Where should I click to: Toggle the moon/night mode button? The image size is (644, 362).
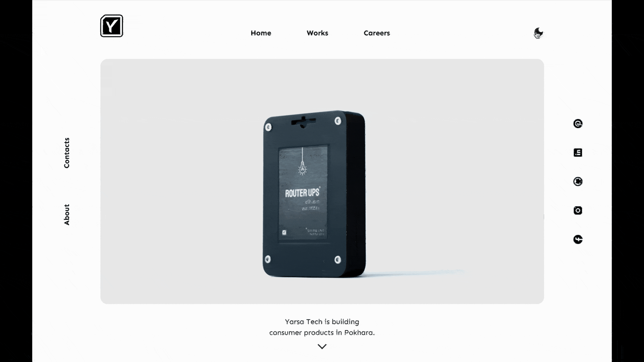[x=538, y=32]
